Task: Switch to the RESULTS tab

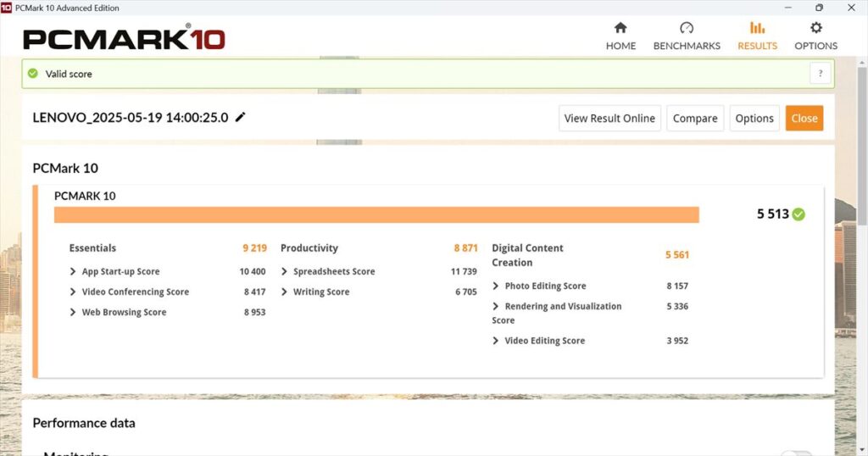Action: 757,36
